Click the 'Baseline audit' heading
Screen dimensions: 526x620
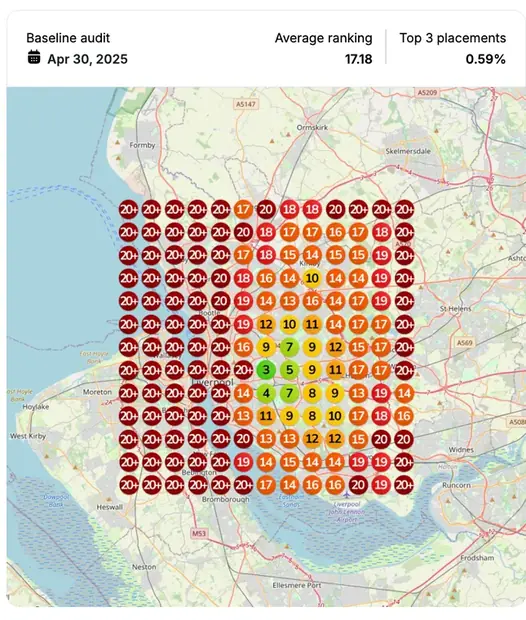(68, 38)
